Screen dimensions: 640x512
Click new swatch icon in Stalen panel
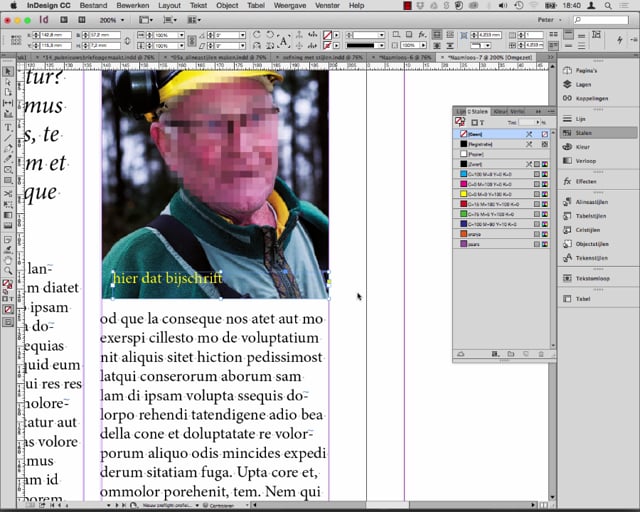[526, 354]
